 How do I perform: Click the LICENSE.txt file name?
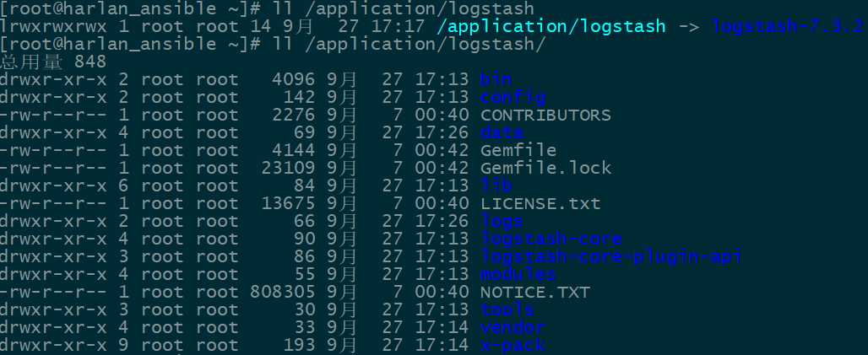click(540, 203)
